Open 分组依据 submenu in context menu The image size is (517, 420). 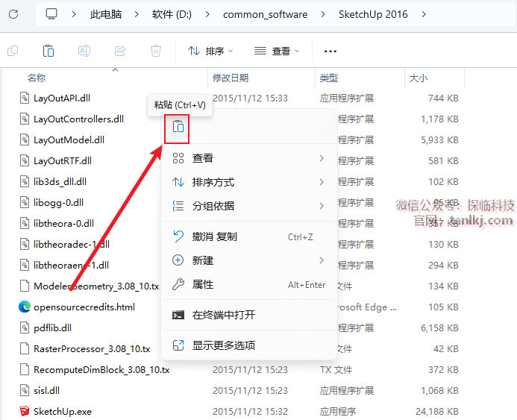[249, 206]
